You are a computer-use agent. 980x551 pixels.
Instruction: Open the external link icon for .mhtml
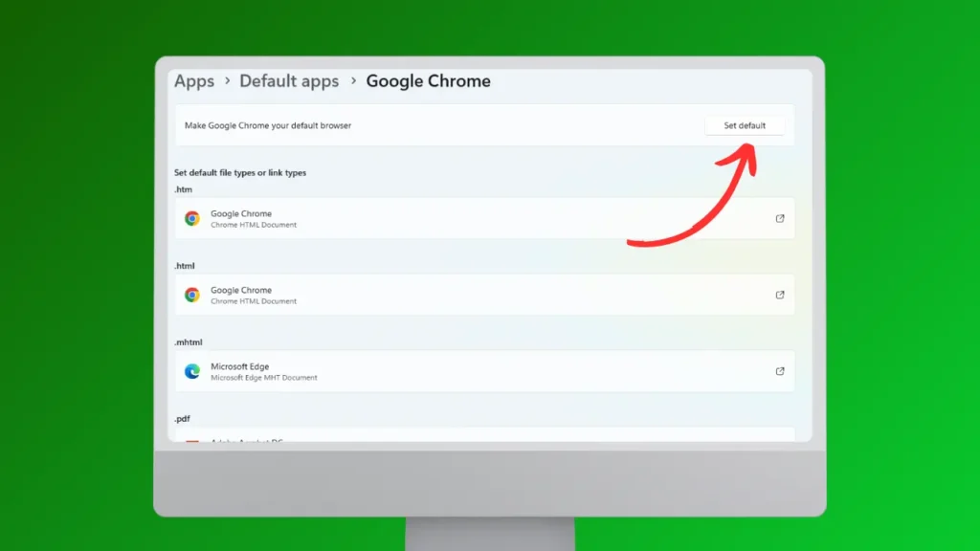pyautogui.click(x=779, y=371)
